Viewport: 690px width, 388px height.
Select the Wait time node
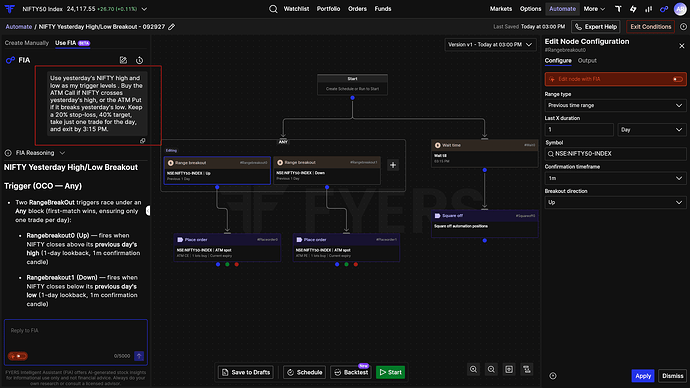pos(484,153)
